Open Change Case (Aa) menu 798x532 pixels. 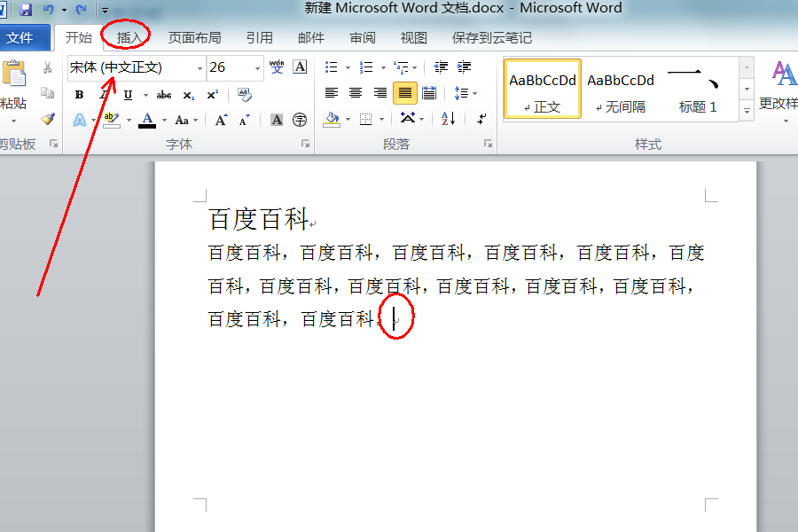[x=184, y=121]
